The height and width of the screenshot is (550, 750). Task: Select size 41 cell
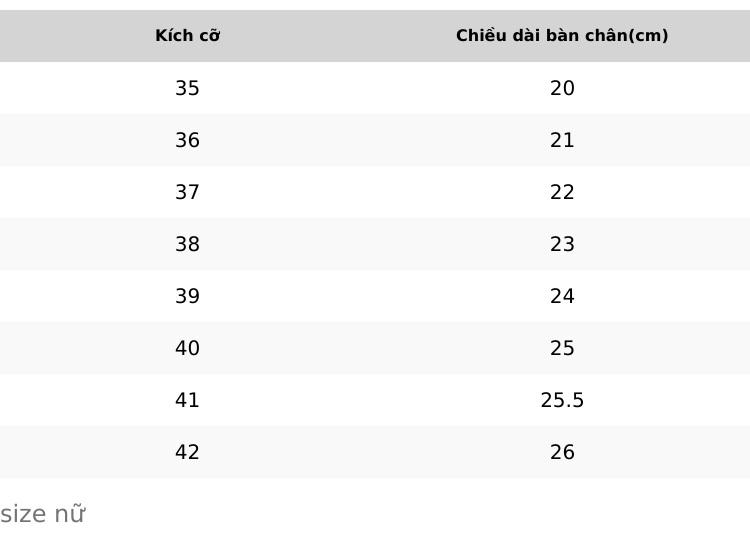click(187, 400)
